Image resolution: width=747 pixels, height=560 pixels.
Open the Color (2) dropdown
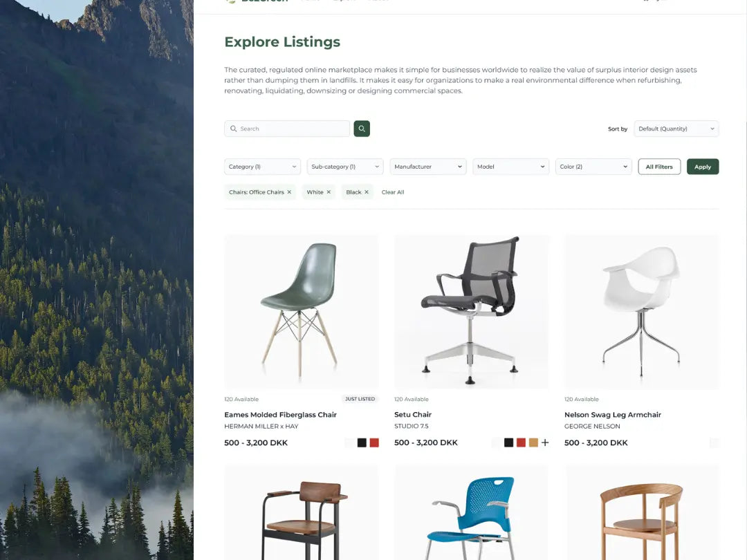coord(593,167)
